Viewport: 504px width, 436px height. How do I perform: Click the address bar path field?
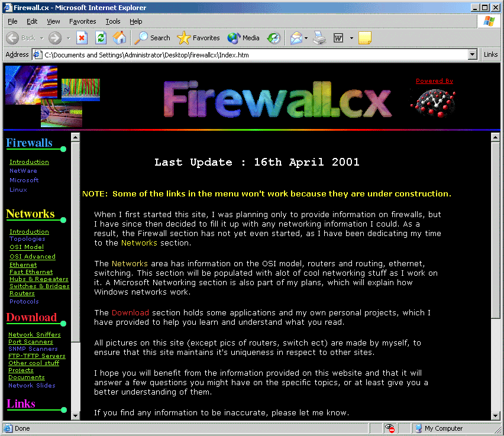click(x=256, y=54)
